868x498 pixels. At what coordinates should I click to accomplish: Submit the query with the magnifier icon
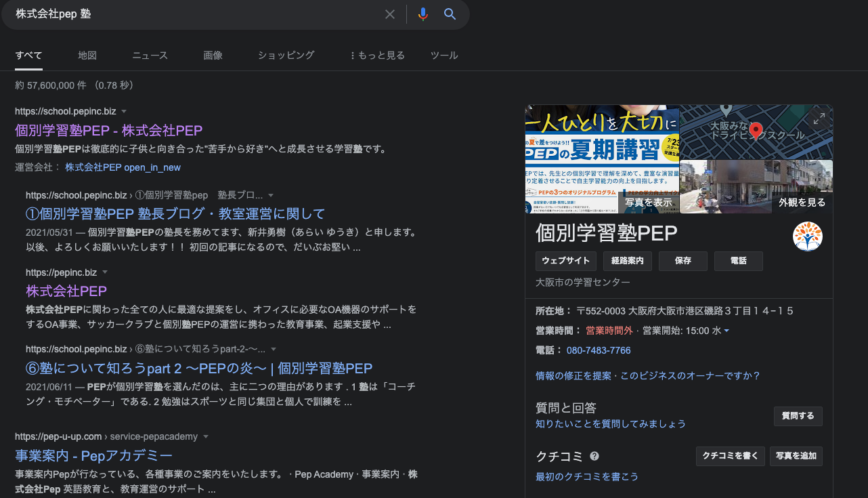[x=450, y=14]
